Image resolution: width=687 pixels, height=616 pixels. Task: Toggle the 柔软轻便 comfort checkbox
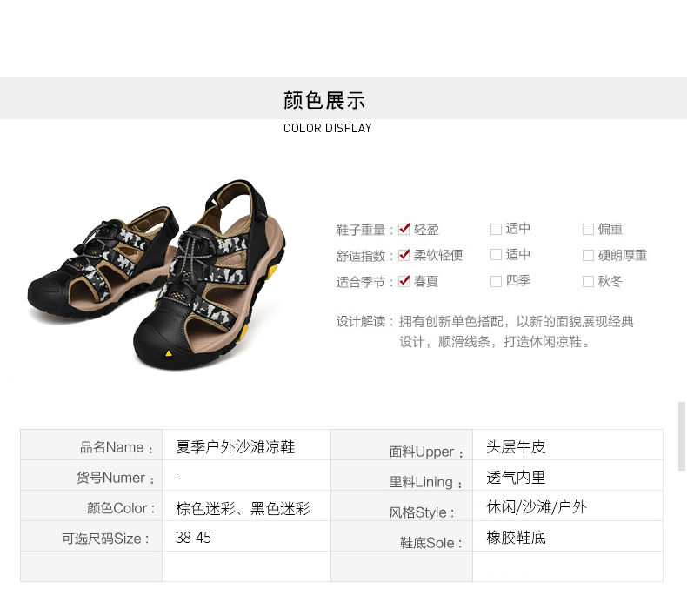(404, 255)
